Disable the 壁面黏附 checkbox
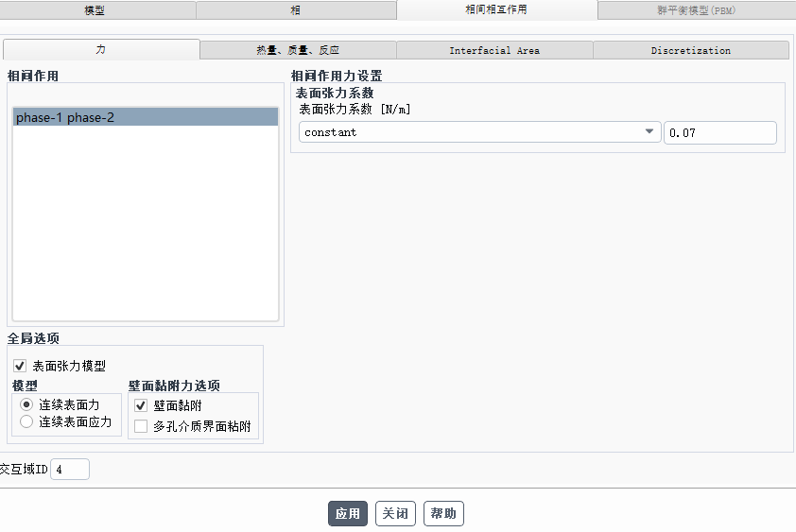Screen dimensions: 796x532 click(141, 405)
